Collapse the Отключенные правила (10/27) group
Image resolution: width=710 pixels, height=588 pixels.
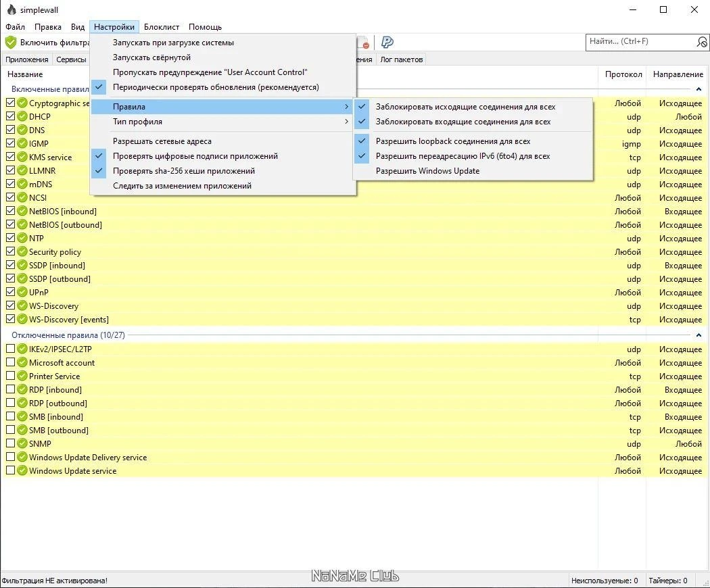(x=699, y=335)
